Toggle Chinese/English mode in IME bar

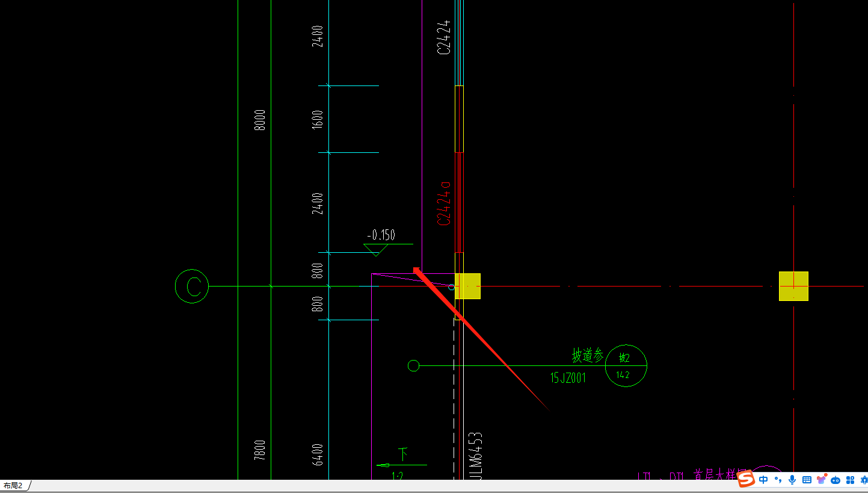pyautogui.click(x=763, y=480)
